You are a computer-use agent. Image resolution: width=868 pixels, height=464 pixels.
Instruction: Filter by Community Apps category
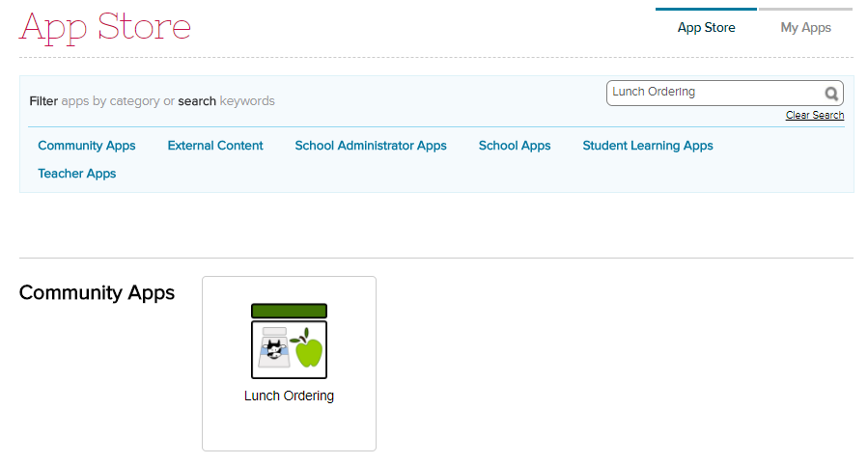click(x=87, y=146)
